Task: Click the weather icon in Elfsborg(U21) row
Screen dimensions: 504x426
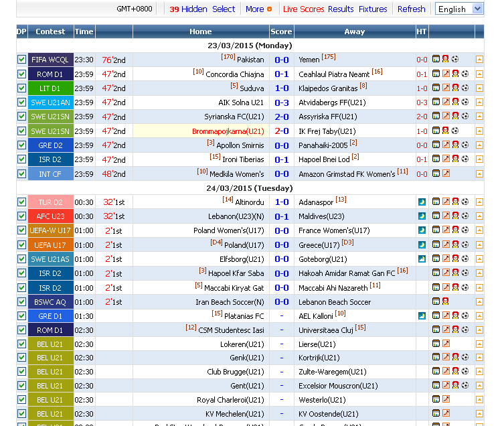Action: [x=422, y=259]
